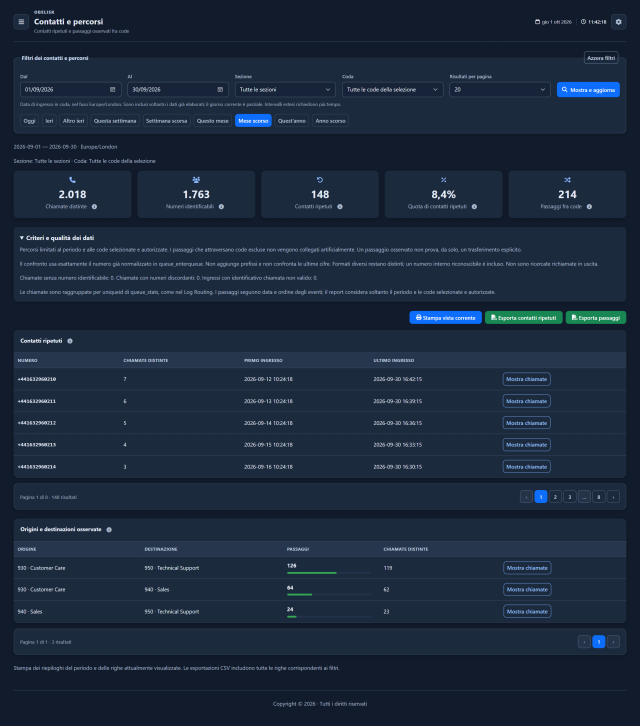Screen dimensions: 640x726
Task: Show calls for number +441632960213
Action: (527, 445)
